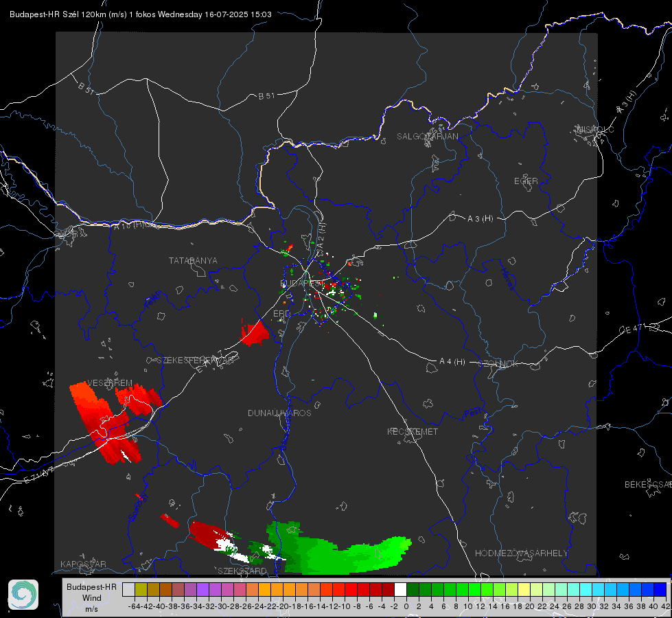Click the 'Somogy' county label
Screen dimensions: 672x618
(138, 507)
